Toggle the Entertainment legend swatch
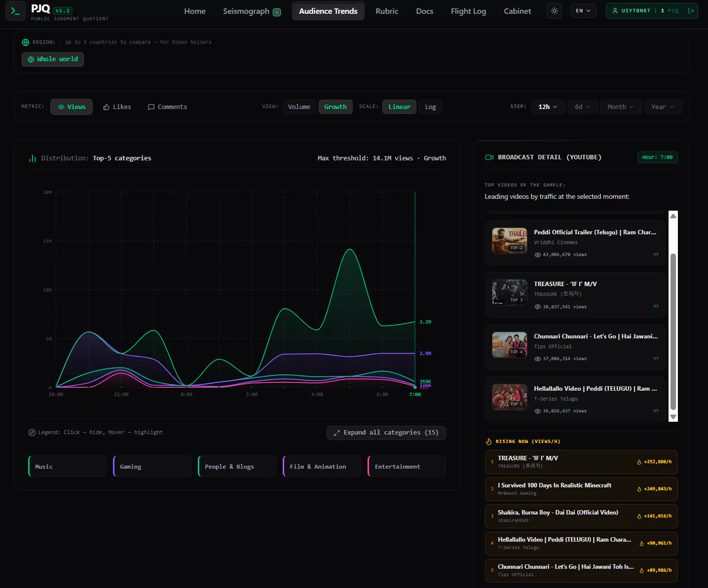This screenshot has width=708, height=588. 407,467
